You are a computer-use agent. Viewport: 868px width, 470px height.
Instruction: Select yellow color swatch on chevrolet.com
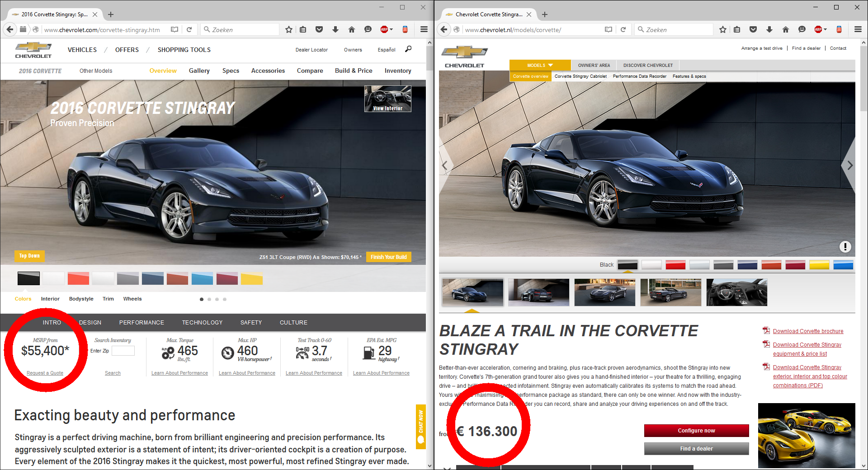[252, 278]
